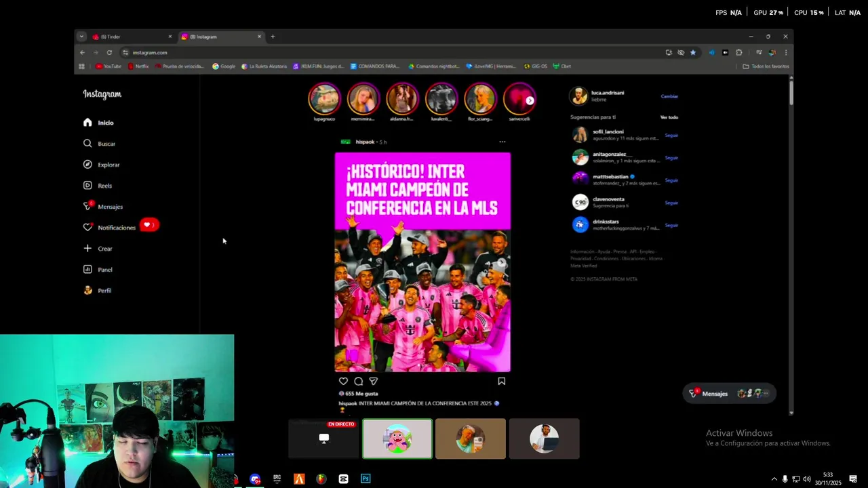Share the hispaok post via paper-plane icon
Viewport: 868px width, 488px height.
(x=373, y=382)
